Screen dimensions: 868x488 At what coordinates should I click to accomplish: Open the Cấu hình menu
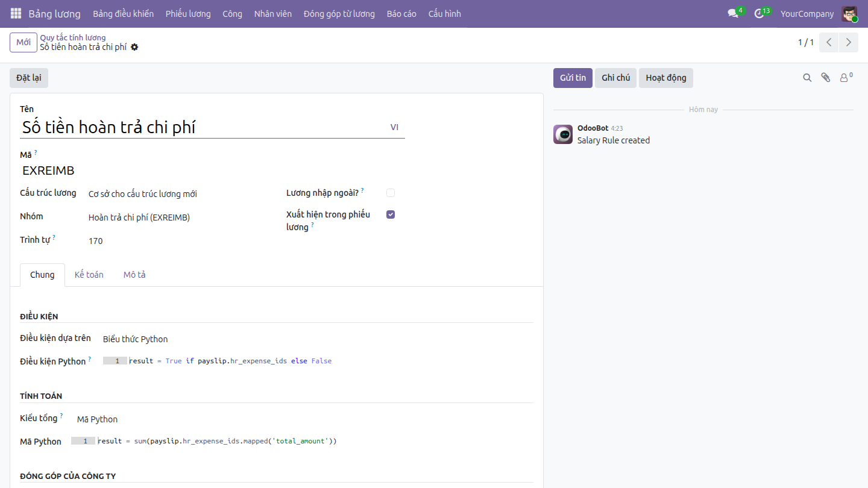445,13
